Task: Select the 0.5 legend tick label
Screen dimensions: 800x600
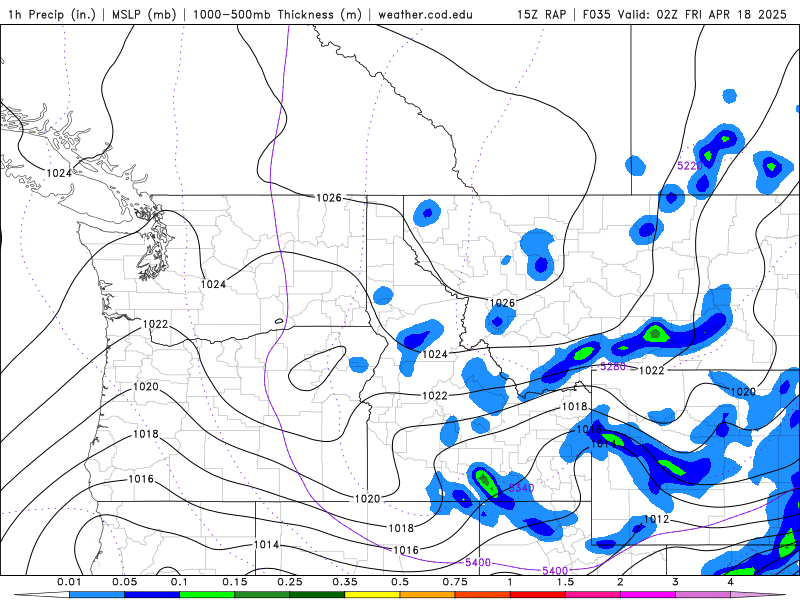Action: tap(400, 582)
